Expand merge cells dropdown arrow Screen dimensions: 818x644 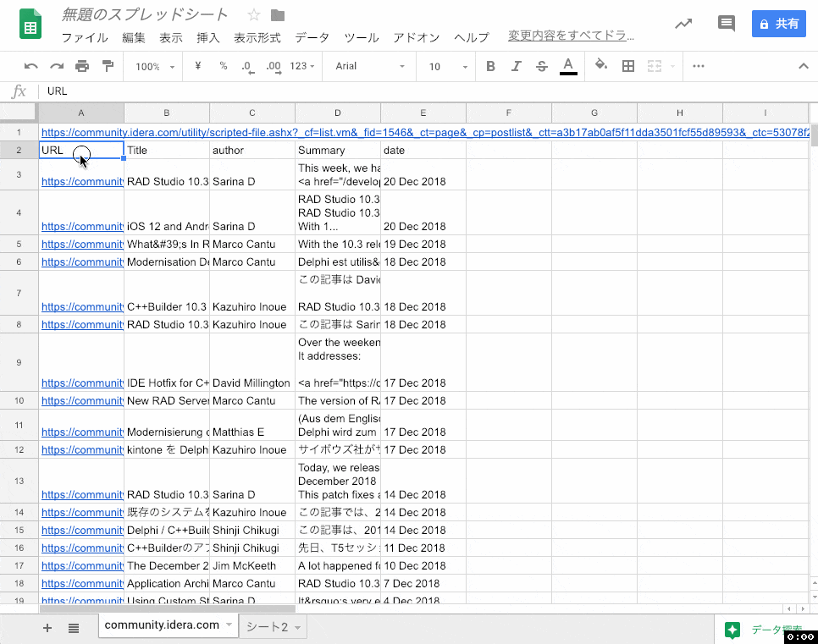pos(672,66)
